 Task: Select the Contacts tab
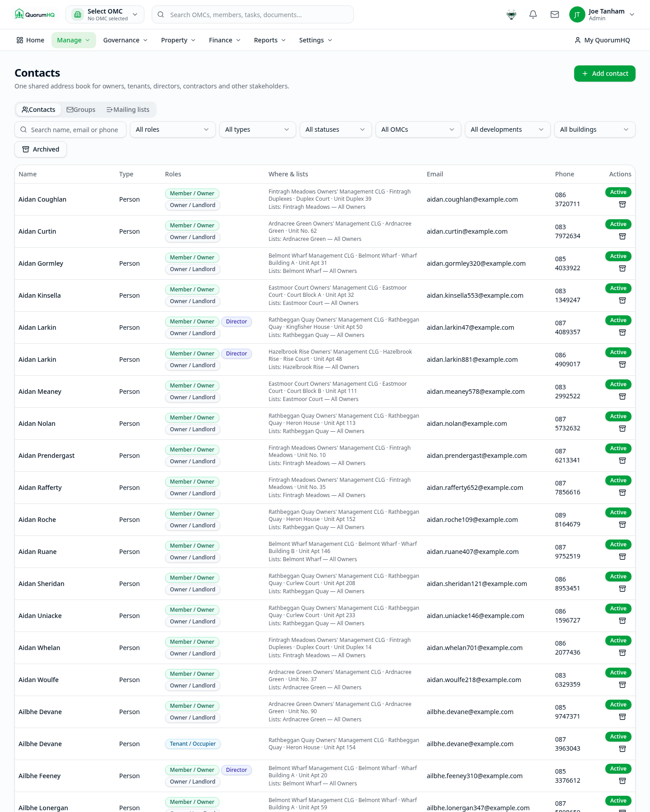(39, 110)
